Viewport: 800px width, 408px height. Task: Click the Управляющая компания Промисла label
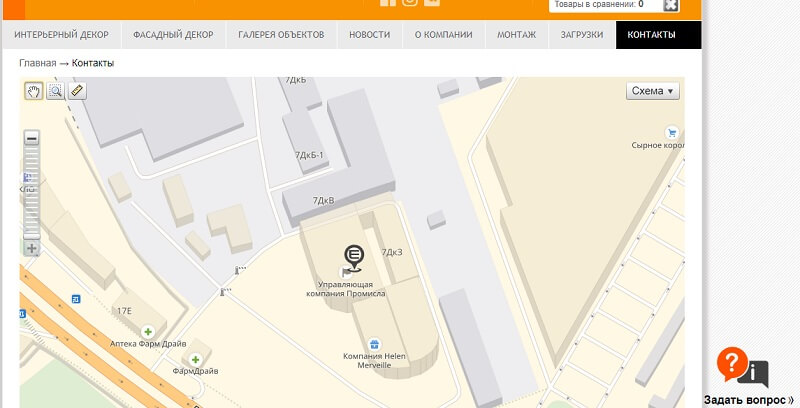345,289
